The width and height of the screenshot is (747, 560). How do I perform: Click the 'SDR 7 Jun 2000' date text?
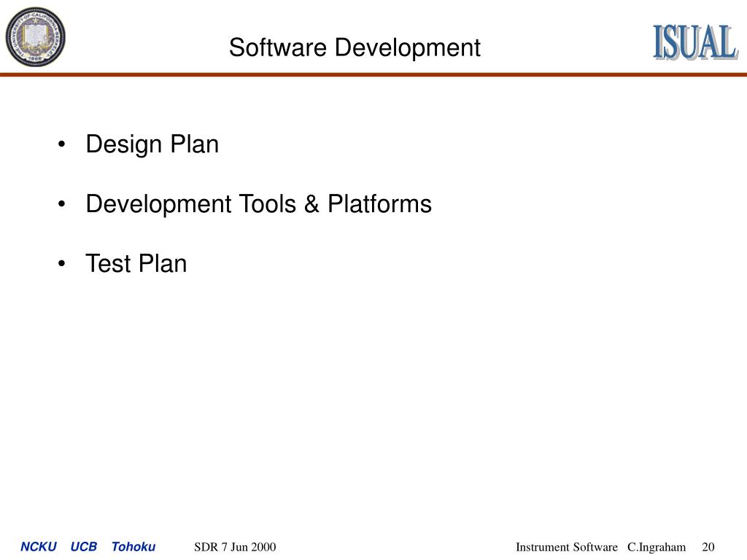tap(235, 547)
